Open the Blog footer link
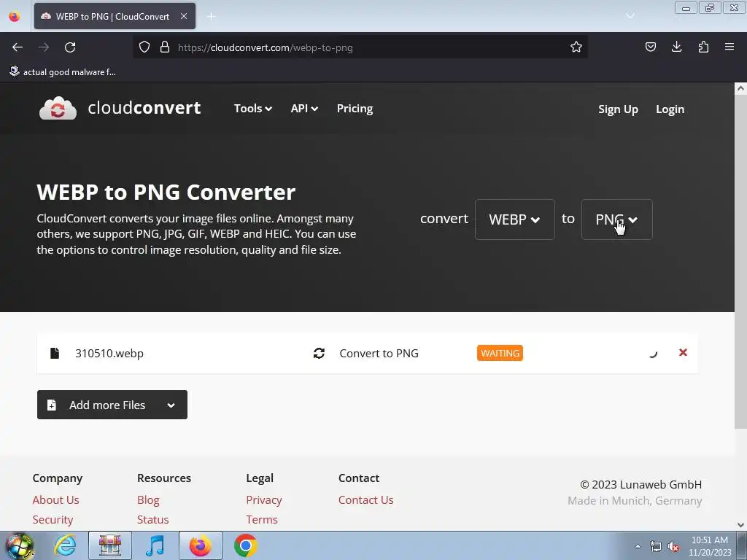 [148, 500]
